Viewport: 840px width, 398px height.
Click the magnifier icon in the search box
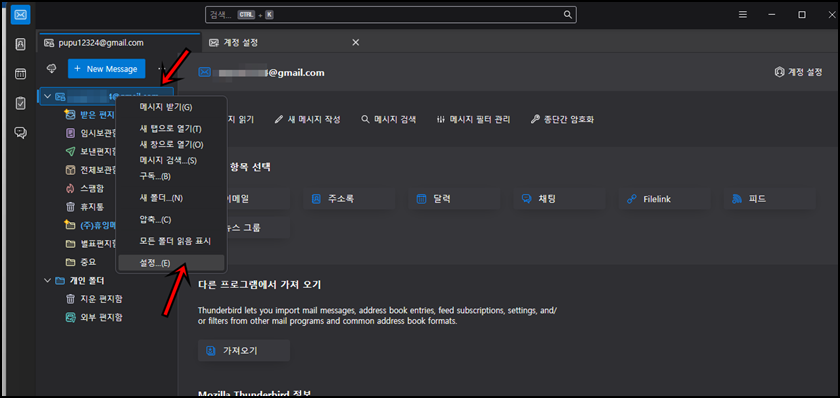coord(567,14)
